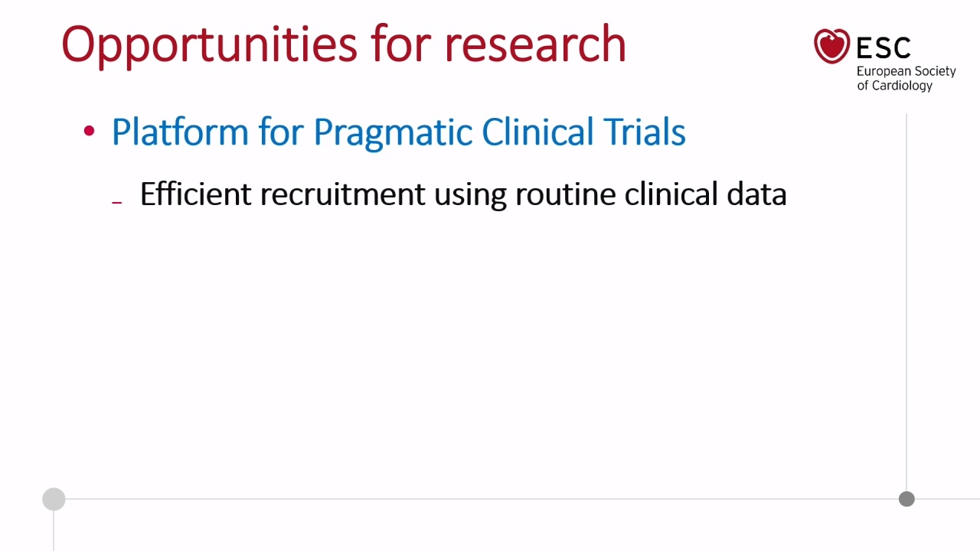Click the bold 'ESC' logo lettering
The image size is (980, 551).
[x=884, y=47]
